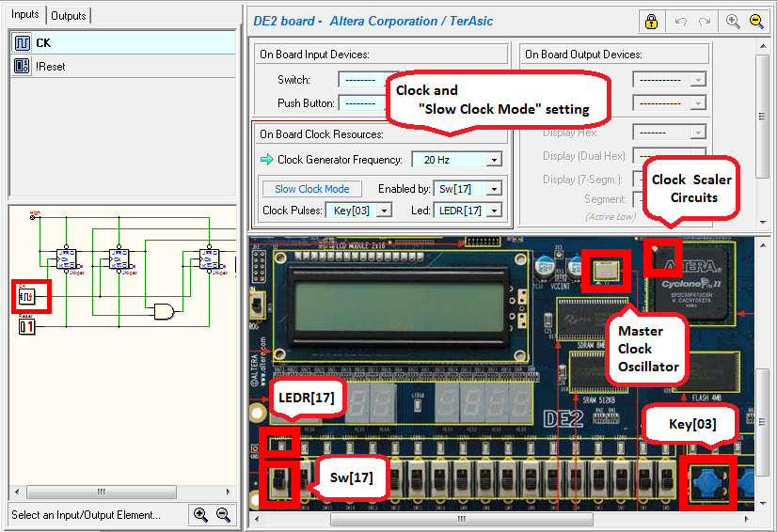The image size is (777, 532).
Task: Click the board view scrollbar right arrow
Action: [746, 519]
